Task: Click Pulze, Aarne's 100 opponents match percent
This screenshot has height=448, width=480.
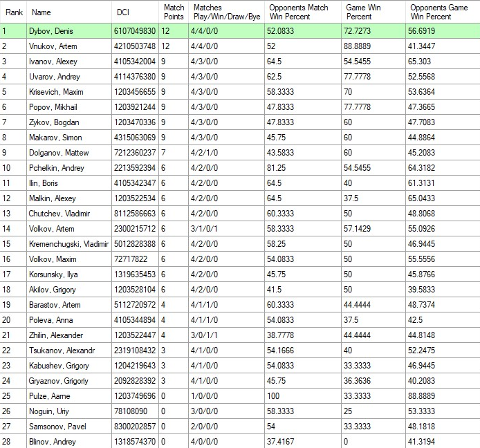Action: coord(275,396)
